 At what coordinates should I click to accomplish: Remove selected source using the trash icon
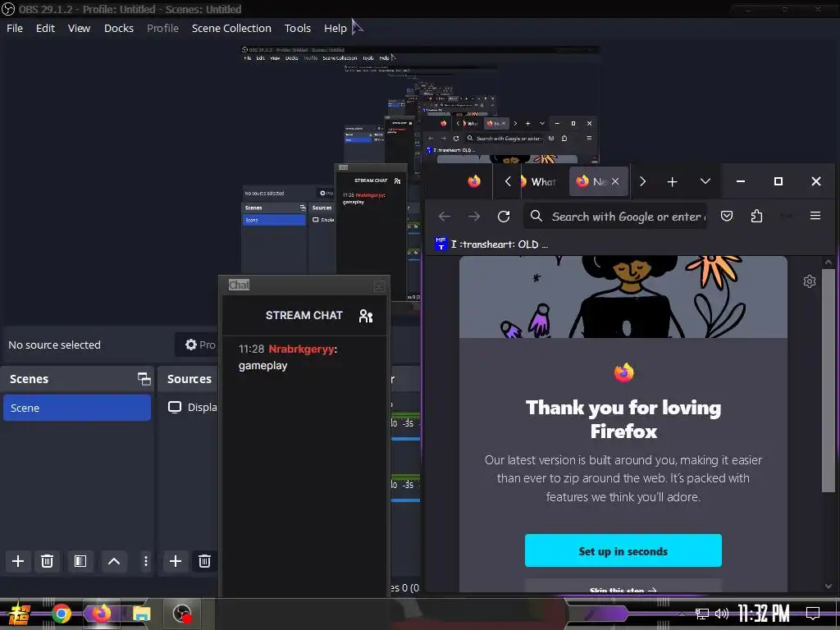coord(204,561)
